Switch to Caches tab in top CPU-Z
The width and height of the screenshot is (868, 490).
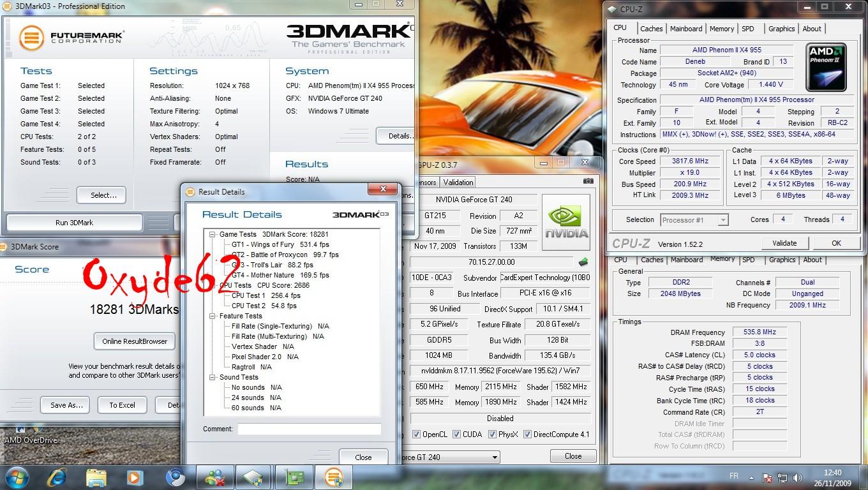pos(652,29)
